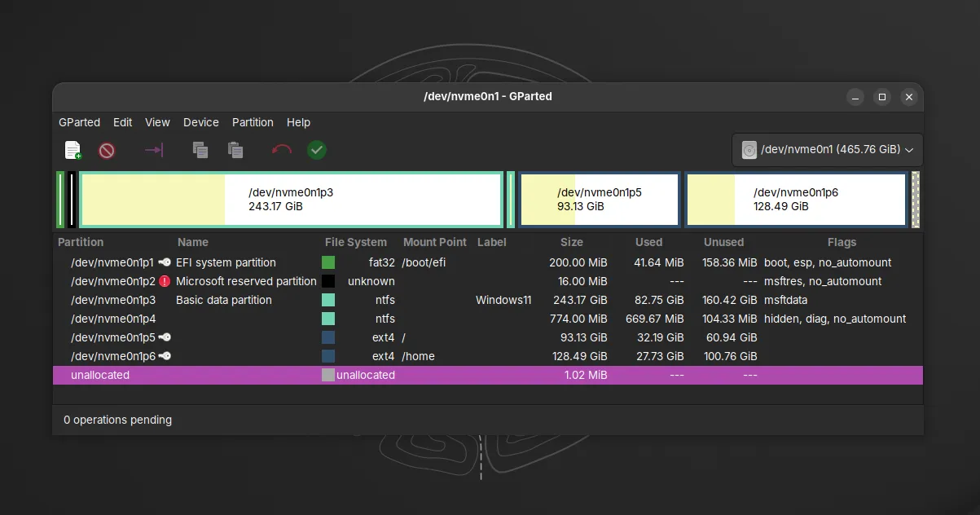Click the green fat32 color swatch
This screenshot has height=515, width=980.
[x=328, y=262]
